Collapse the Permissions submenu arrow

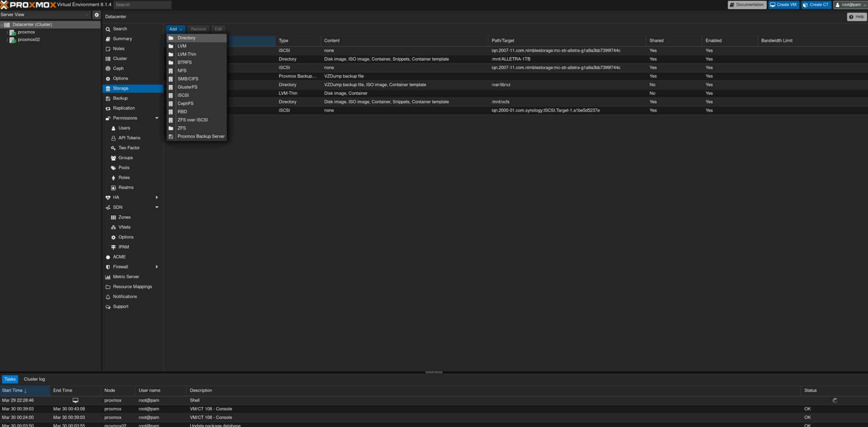coord(157,118)
